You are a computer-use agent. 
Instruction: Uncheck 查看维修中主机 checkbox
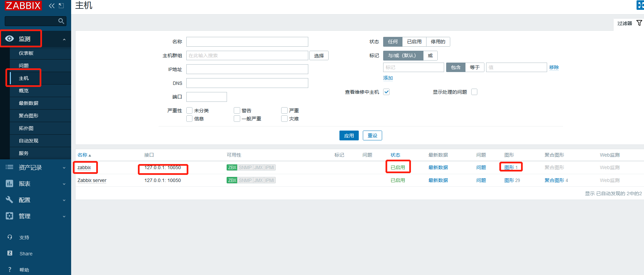click(x=386, y=92)
